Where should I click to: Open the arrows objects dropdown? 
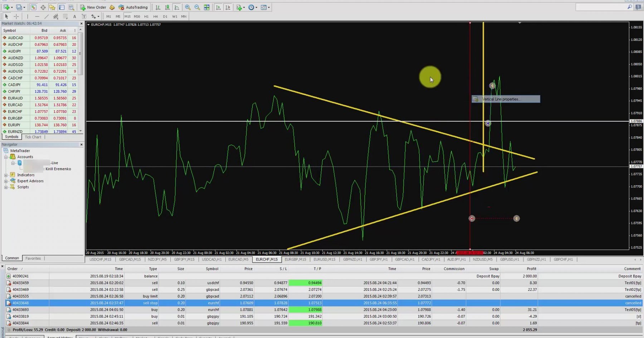pyautogui.click(x=95, y=16)
